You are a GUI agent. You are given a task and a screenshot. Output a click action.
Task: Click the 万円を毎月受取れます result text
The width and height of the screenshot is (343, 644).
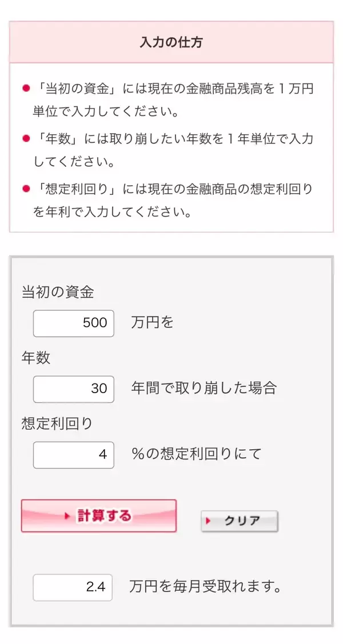(205, 587)
